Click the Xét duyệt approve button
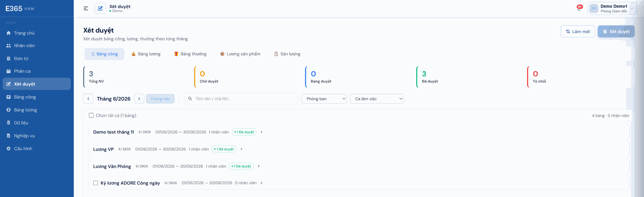The image size is (644, 197). (x=616, y=32)
